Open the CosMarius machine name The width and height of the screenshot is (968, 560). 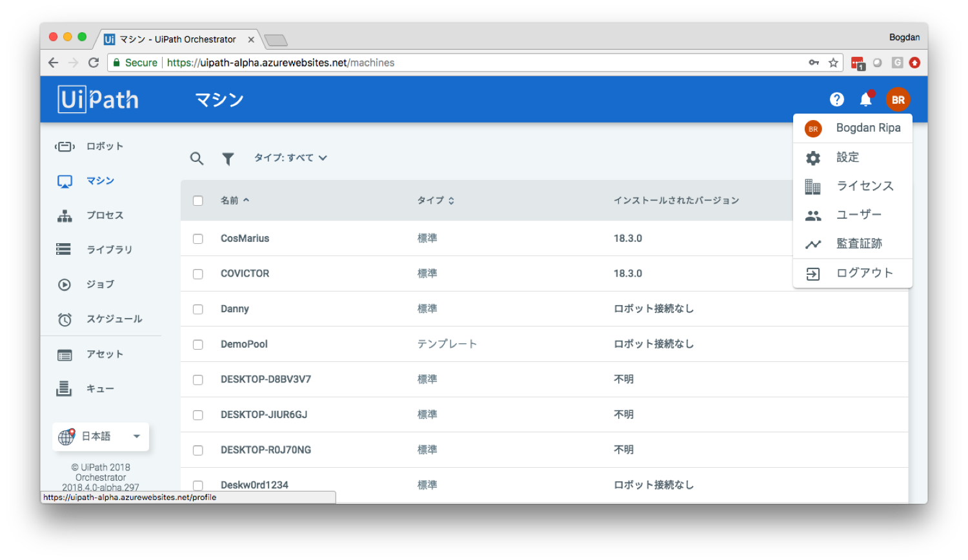click(245, 239)
